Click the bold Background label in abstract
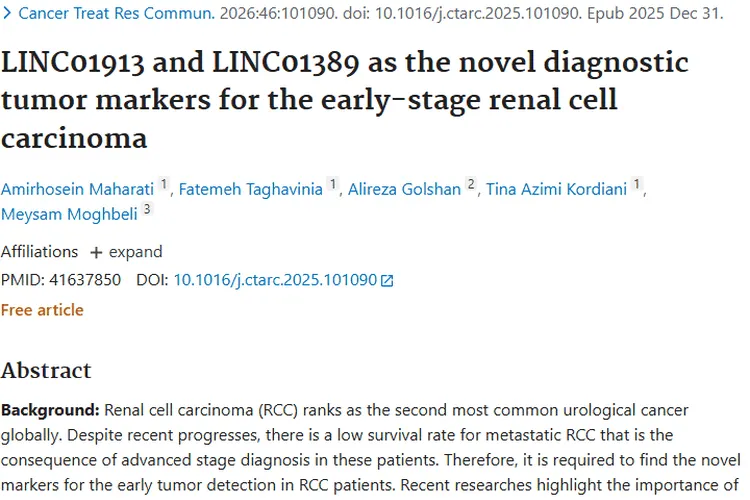Image resolution: width=750 pixels, height=500 pixels. click(50, 411)
